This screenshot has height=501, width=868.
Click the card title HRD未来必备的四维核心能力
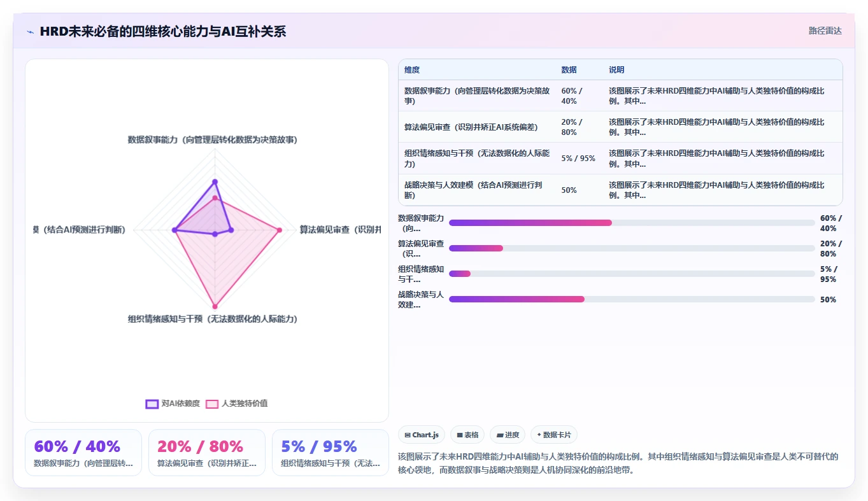click(162, 31)
